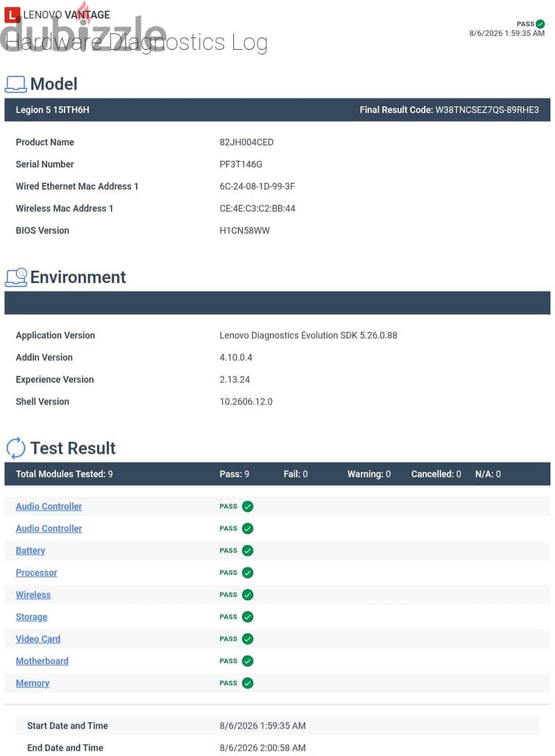
Task: Click the green check next to Processor
Action: [248, 573]
